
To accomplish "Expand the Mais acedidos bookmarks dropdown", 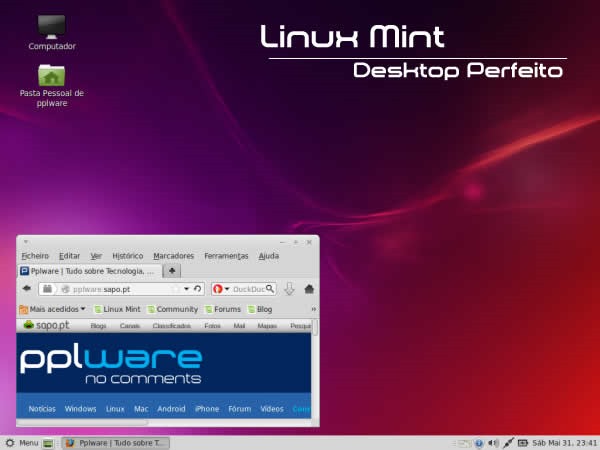I will click(x=52, y=309).
